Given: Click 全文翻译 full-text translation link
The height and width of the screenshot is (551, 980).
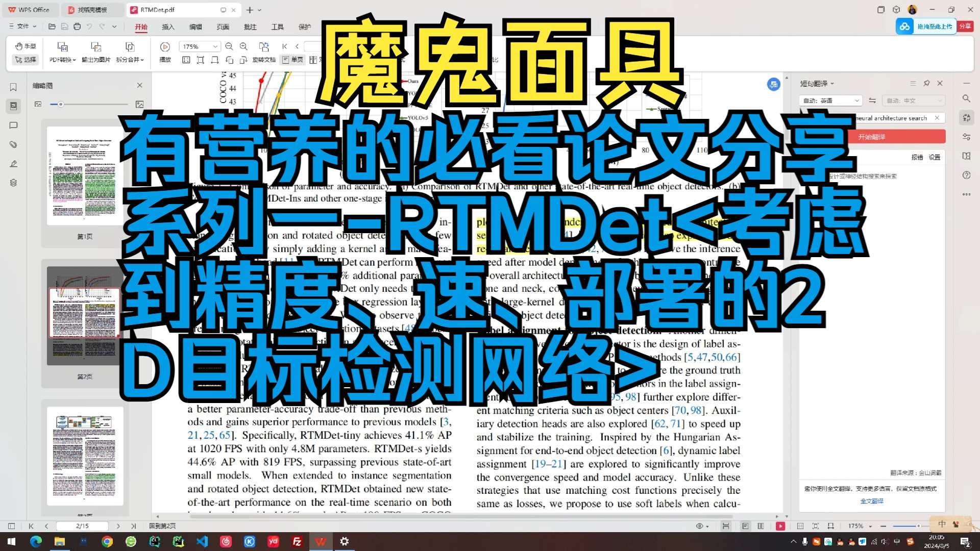Looking at the screenshot, I should (872, 501).
